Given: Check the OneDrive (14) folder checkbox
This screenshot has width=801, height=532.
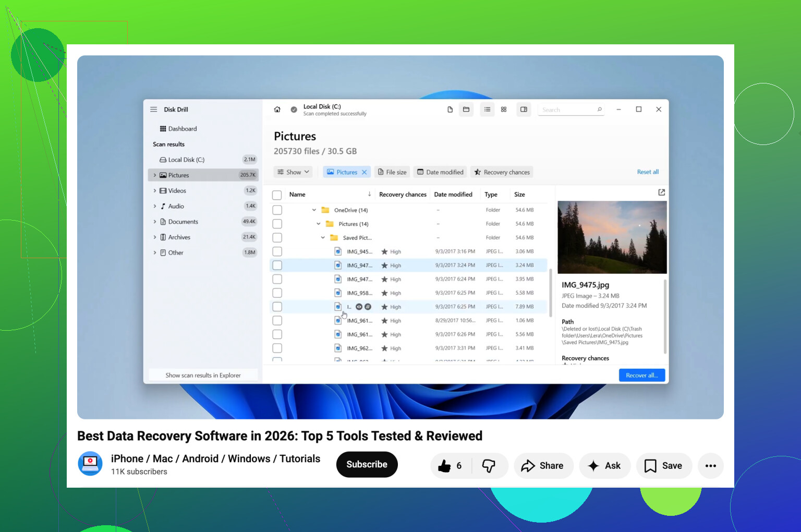Looking at the screenshot, I should click(x=277, y=210).
